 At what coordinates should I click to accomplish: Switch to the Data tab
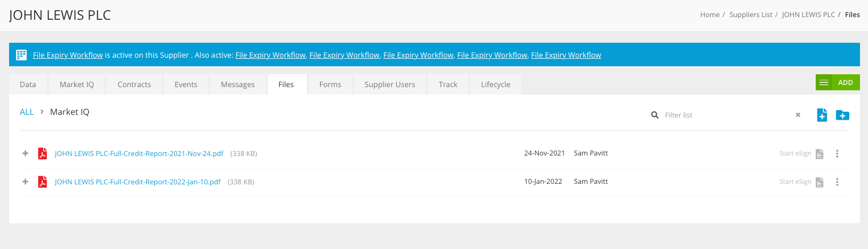(x=28, y=84)
